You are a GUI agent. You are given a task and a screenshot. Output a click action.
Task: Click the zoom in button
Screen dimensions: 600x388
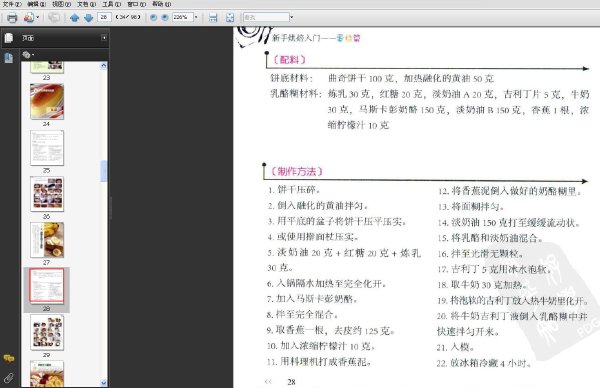pos(165,17)
